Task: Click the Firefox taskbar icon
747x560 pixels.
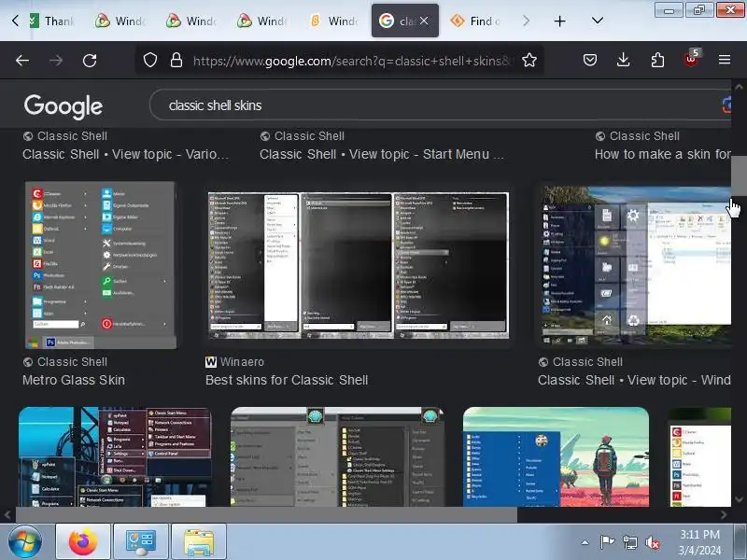Action: [x=83, y=542]
